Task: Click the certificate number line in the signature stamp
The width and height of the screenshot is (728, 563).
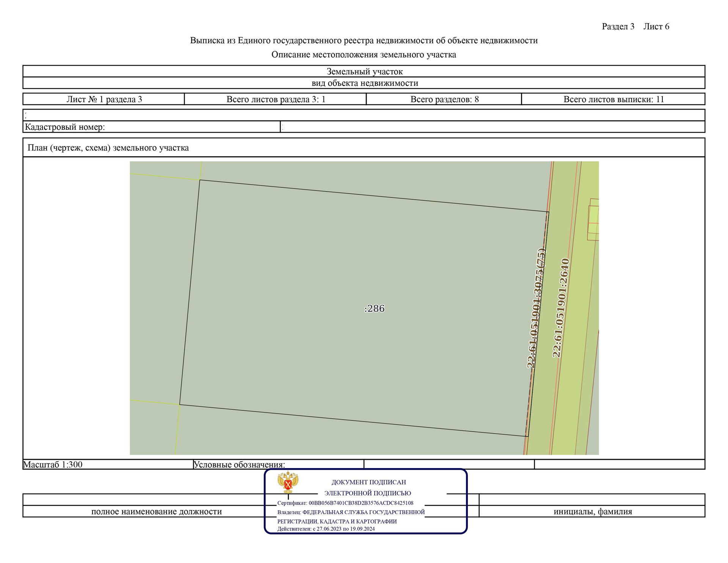Action: point(345,503)
